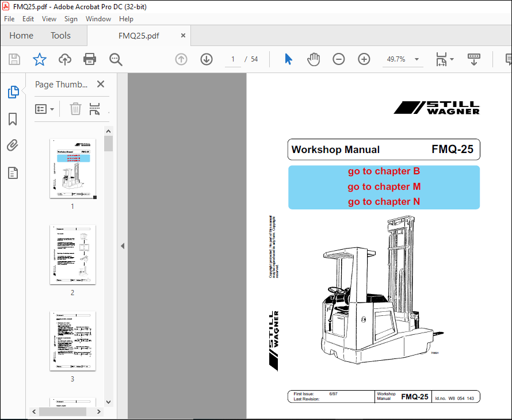512x420 pixels.
Task: Go to the next page arrow
Action: coord(207,59)
